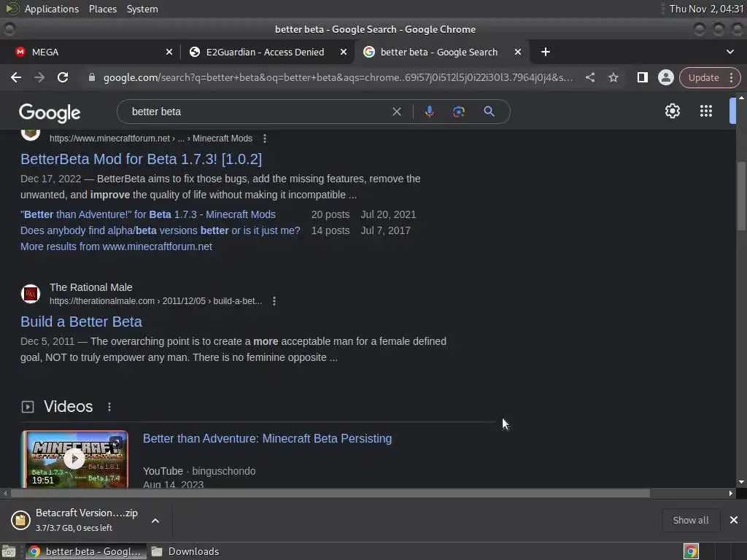Open a new browser tab
Screen dimensions: 747x560
(x=546, y=52)
